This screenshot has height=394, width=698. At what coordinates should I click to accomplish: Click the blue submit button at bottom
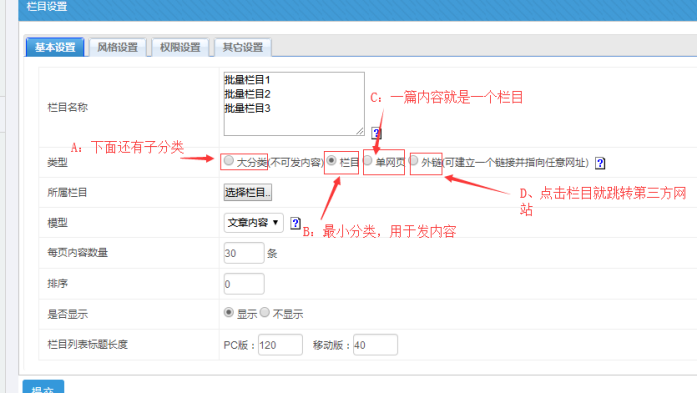pos(43,387)
